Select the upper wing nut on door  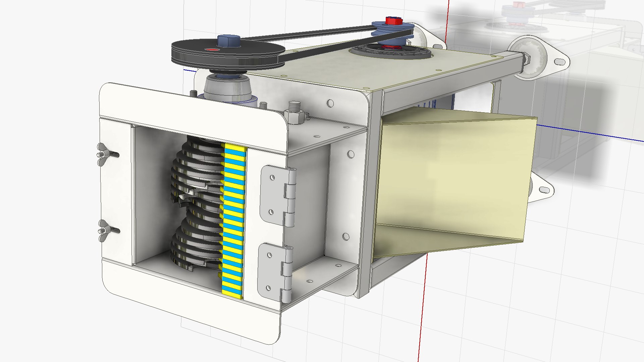[x=107, y=155]
